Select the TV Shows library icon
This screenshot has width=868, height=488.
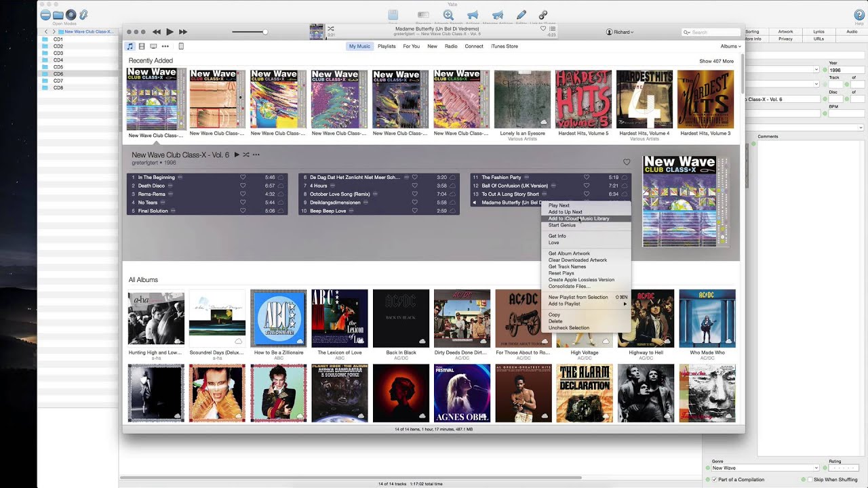(153, 46)
